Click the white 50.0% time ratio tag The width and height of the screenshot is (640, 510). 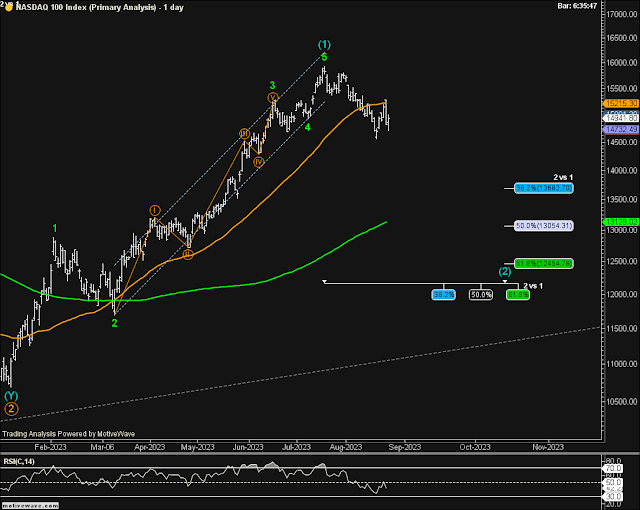pyautogui.click(x=481, y=295)
